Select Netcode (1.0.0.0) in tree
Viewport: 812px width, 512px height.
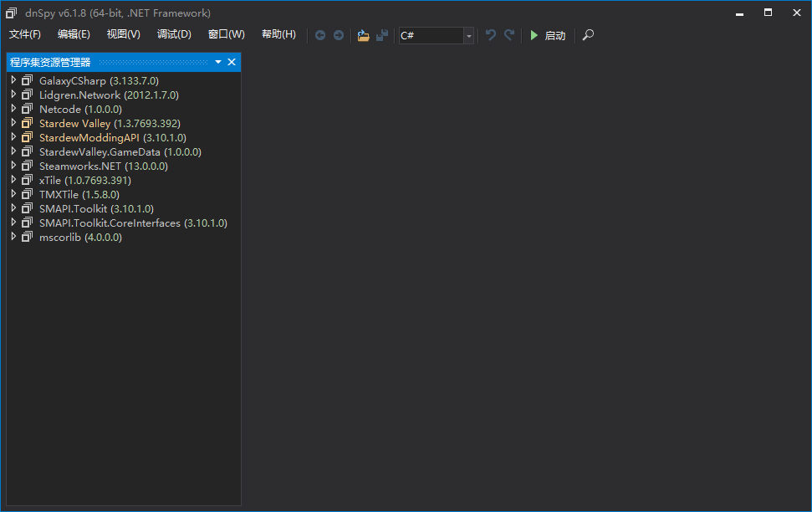coord(80,110)
